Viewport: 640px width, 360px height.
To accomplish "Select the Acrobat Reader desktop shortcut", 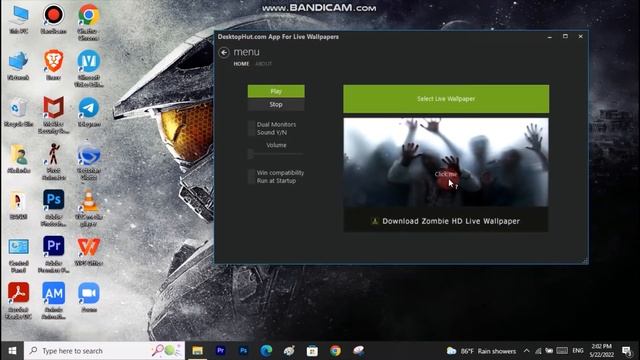I will (x=18, y=301).
